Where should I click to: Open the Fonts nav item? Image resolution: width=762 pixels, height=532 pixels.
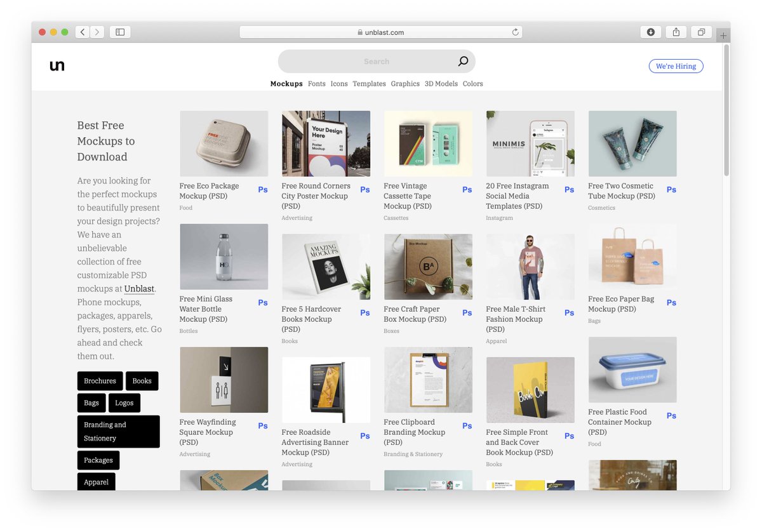pyautogui.click(x=316, y=84)
